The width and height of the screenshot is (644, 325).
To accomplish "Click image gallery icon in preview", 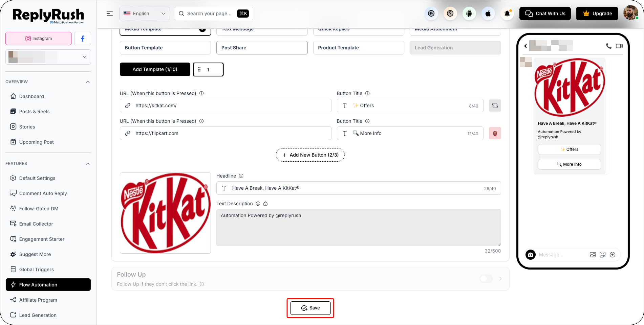I will (x=593, y=255).
